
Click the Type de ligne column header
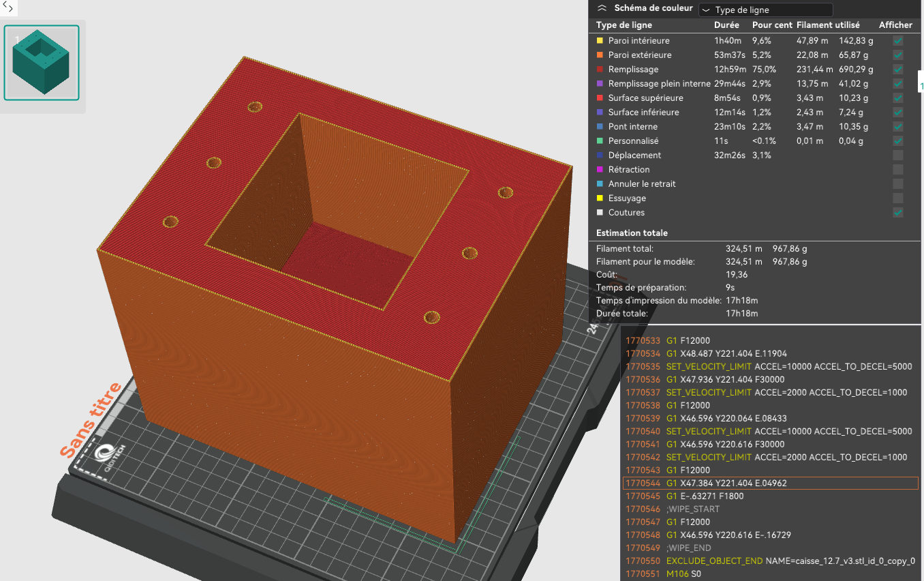[623, 25]
